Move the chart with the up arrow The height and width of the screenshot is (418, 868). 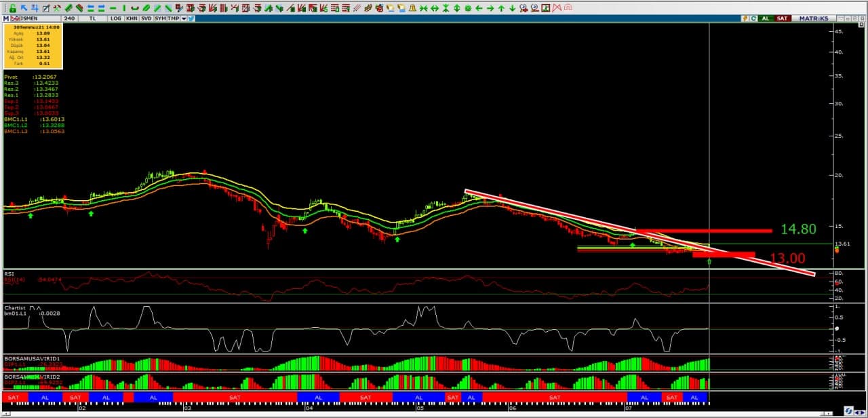tap(501, 8)
